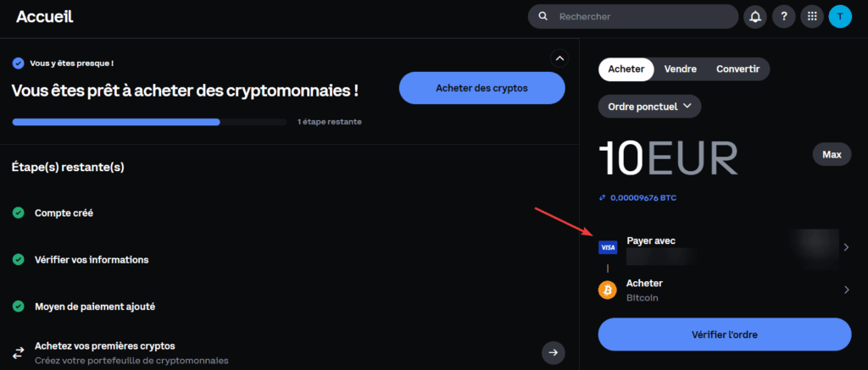Switch to the Vendre tab
This screenshot has width=868, height=370.
(x=681, y=69)
